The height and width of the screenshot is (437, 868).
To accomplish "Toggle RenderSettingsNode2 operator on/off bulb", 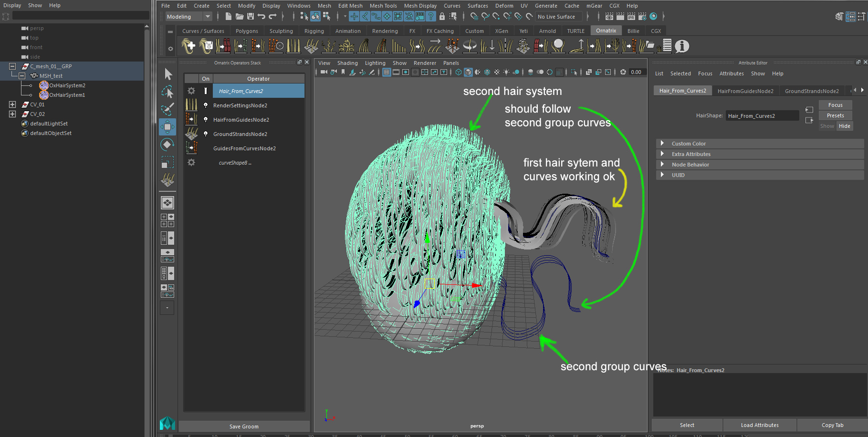I will coord(206,105).
